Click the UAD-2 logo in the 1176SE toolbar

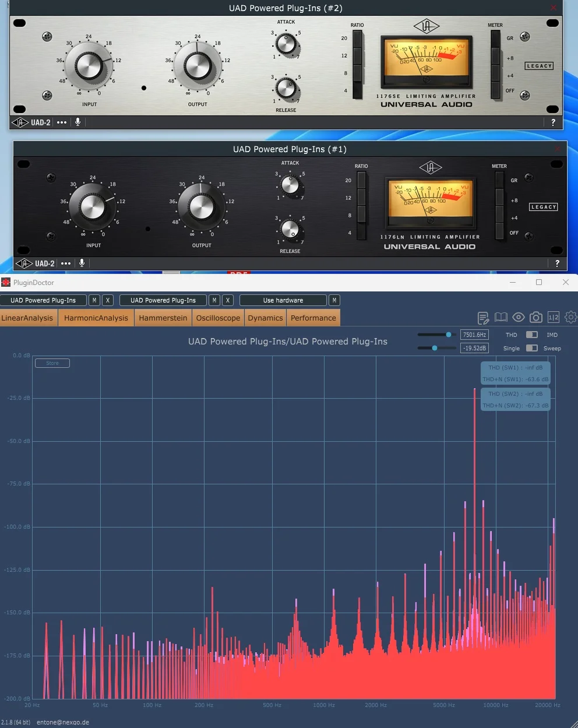[x=32, y=122]
